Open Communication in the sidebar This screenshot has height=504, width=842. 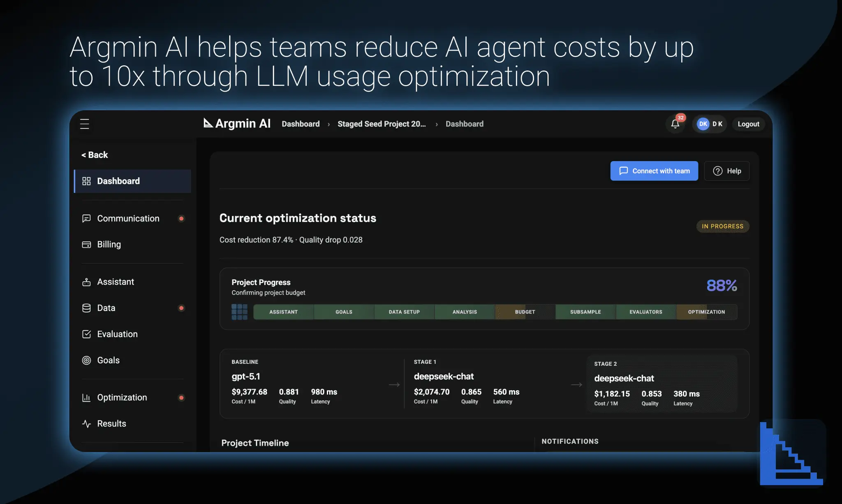[x=132, y=218]
